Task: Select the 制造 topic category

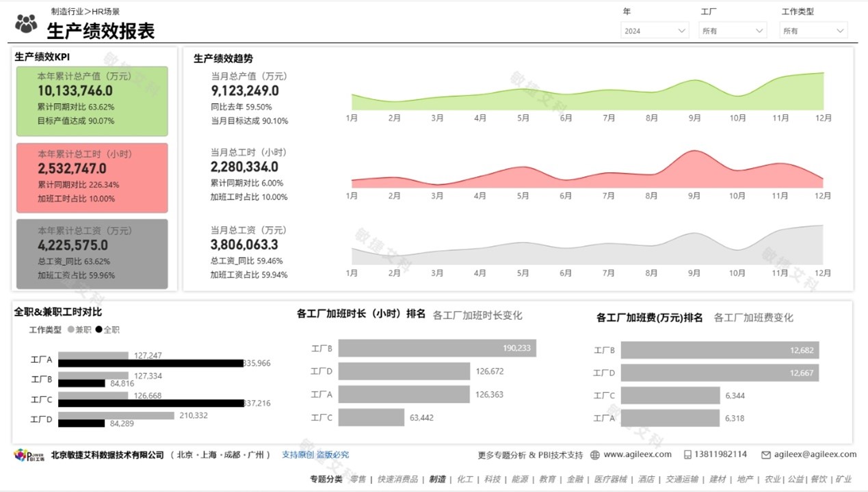Action: [437, 479]
